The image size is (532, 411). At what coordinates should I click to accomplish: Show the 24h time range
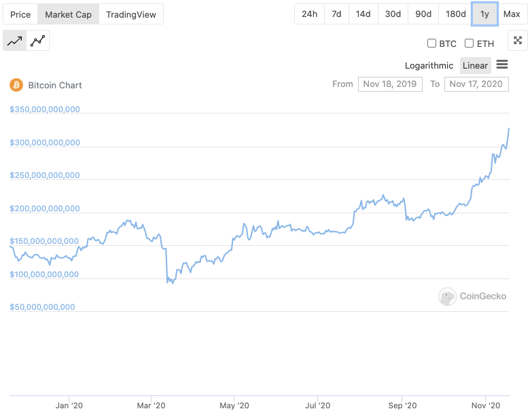pos(309,14)
